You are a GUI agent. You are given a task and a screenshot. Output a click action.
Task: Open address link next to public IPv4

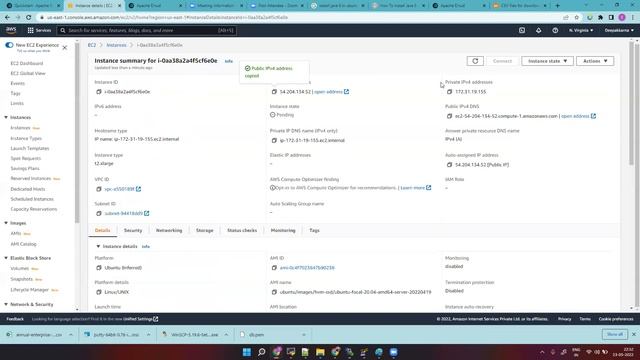[331, 92]
